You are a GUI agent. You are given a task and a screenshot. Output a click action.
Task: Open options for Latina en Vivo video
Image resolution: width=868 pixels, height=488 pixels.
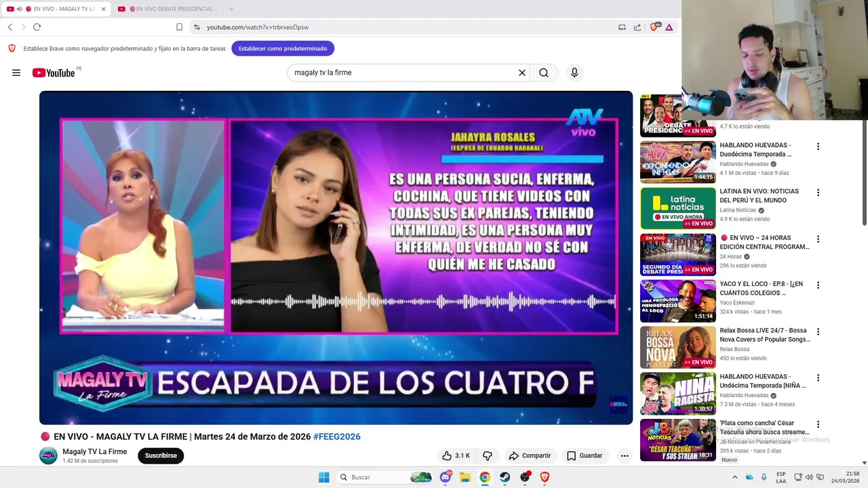[818, 192]
